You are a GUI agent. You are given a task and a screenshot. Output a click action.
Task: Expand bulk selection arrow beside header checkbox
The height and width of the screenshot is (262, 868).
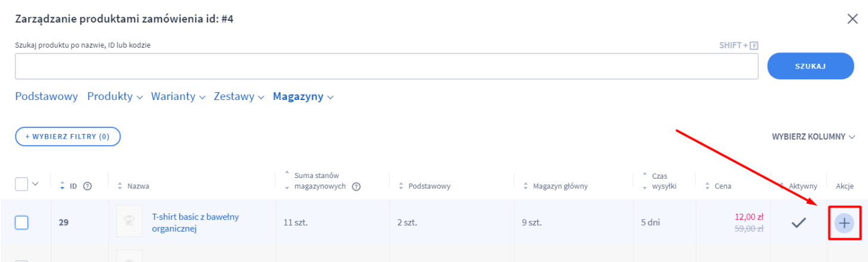tap(35, 184)
